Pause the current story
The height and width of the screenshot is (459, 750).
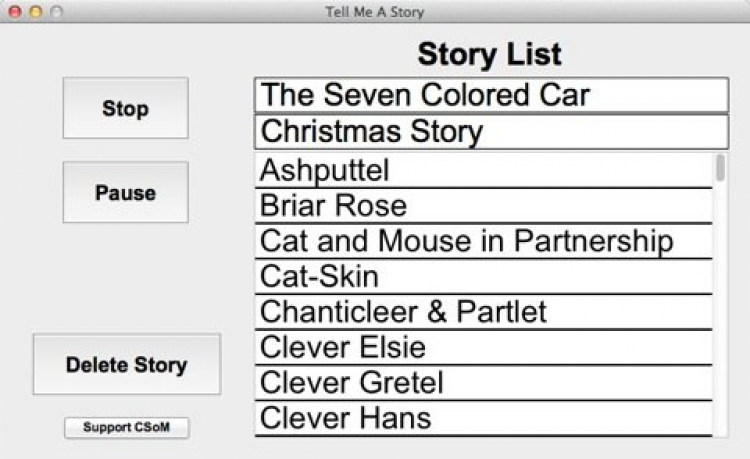[125, 192]
